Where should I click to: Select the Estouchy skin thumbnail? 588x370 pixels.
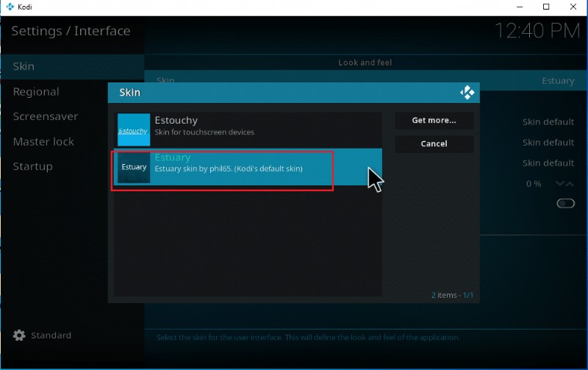pyautogui.click(x=134, y=129)
